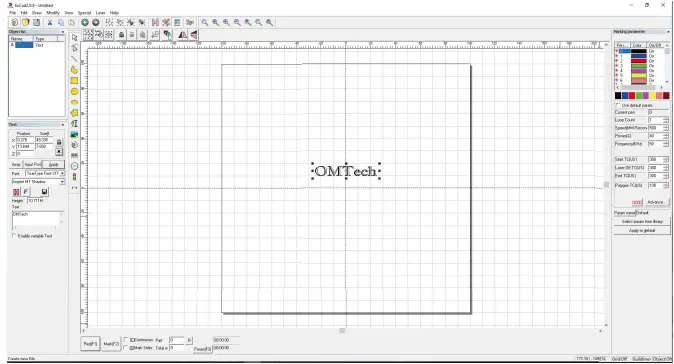Click the Advance button in marking parameters

coord(656,202)
